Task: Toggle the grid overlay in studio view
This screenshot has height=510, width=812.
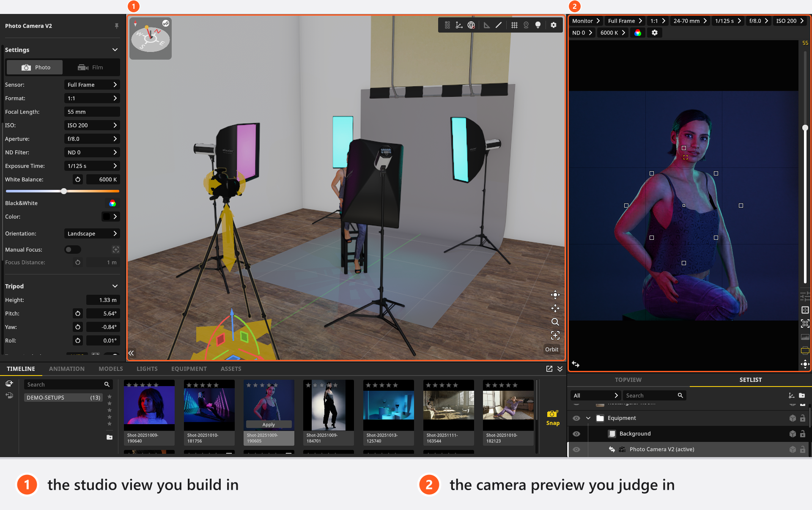Action: point(514,25)
